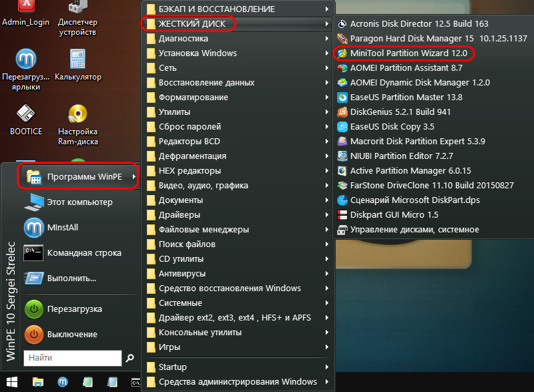Click the DiskGenius 5.2.1 icon

[342, 112]
